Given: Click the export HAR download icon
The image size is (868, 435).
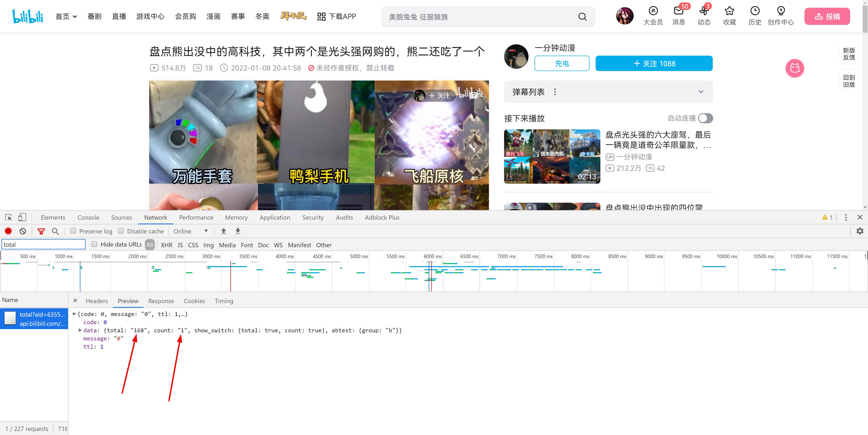Looking at the screenshot, I should pyautogui.click(x=238, y=231).
